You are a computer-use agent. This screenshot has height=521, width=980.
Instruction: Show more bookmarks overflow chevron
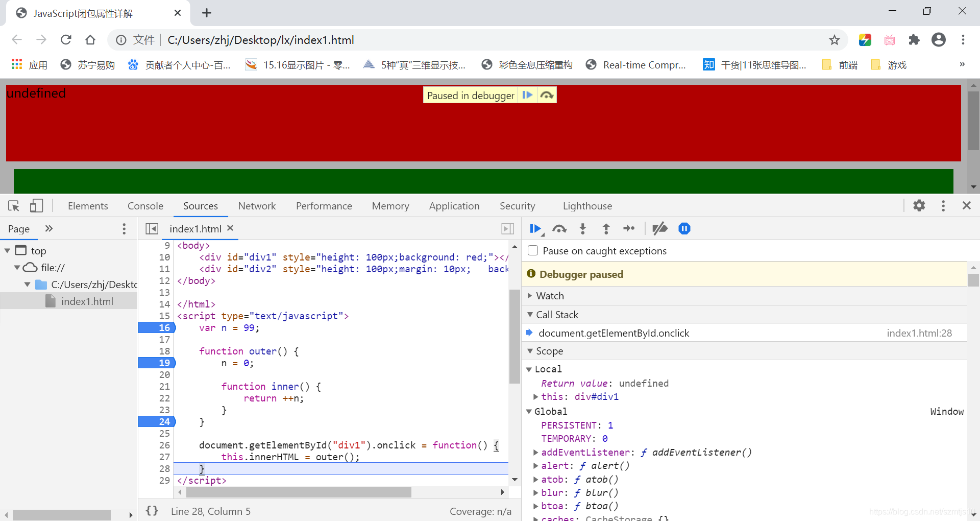962,64
